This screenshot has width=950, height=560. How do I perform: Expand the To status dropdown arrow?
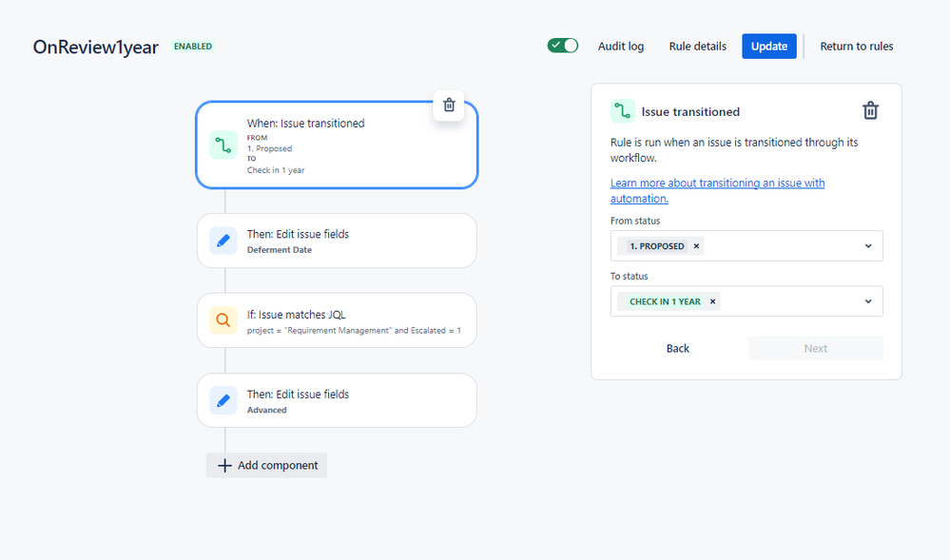(x=868, y=301)
